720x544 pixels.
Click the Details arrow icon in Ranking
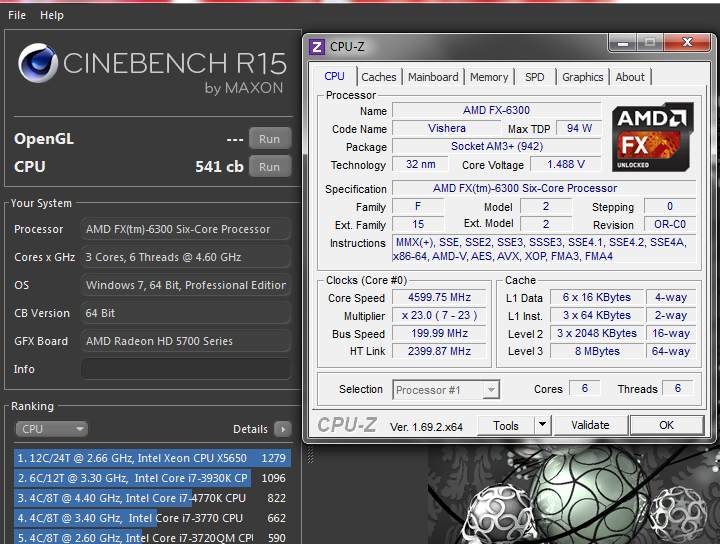coord(283,429)
